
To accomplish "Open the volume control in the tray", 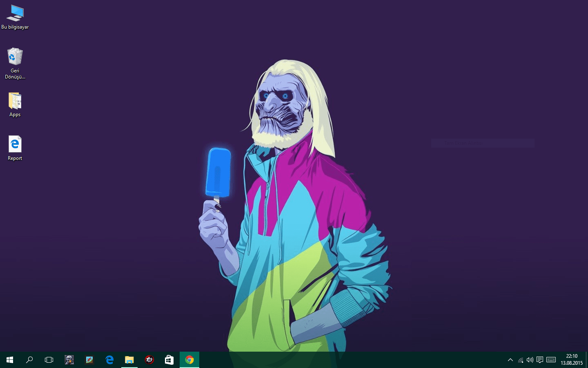I will pos(530,360).
